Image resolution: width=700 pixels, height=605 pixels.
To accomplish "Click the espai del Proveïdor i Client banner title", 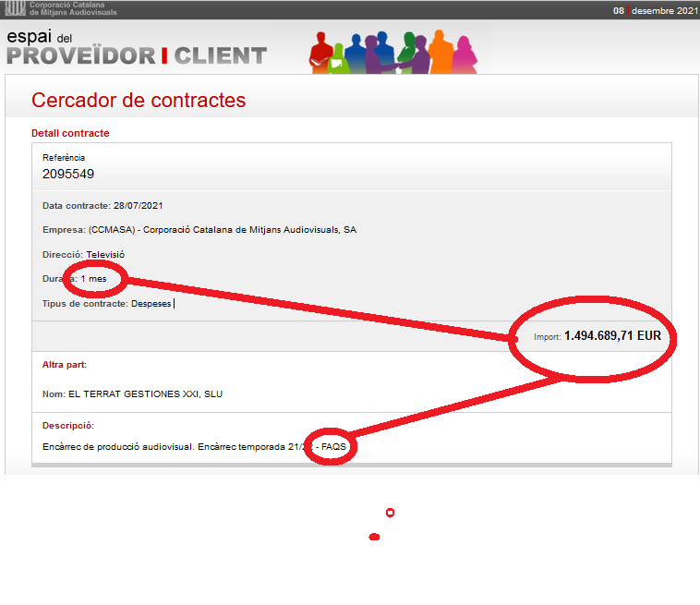I will [137, 47].
